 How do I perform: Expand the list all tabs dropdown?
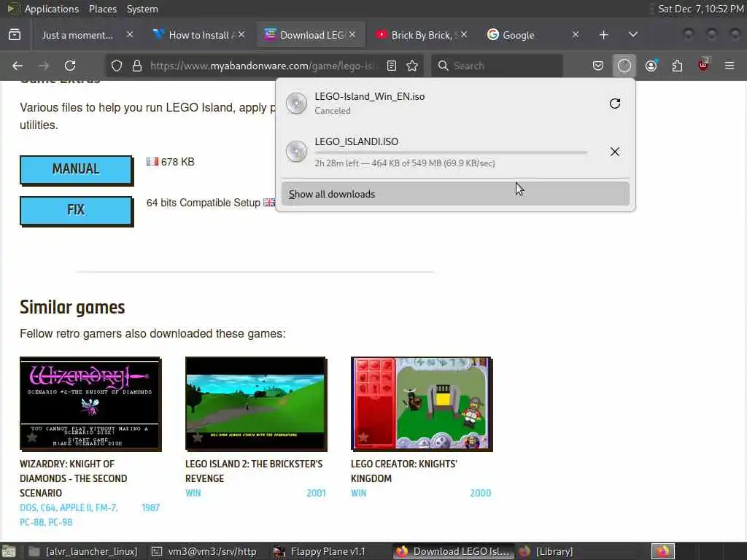(x=632, y=35)
